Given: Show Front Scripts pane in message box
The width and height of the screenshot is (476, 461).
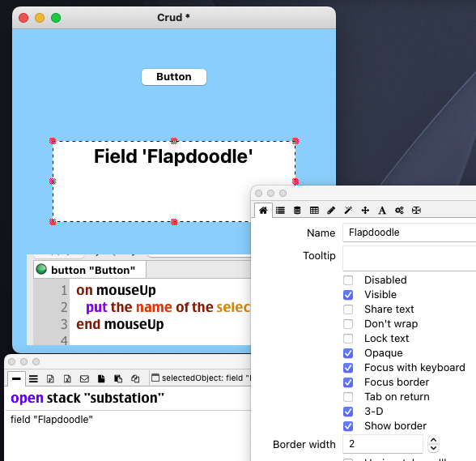Looking at the screenshot, I should [x=101, y=378].
